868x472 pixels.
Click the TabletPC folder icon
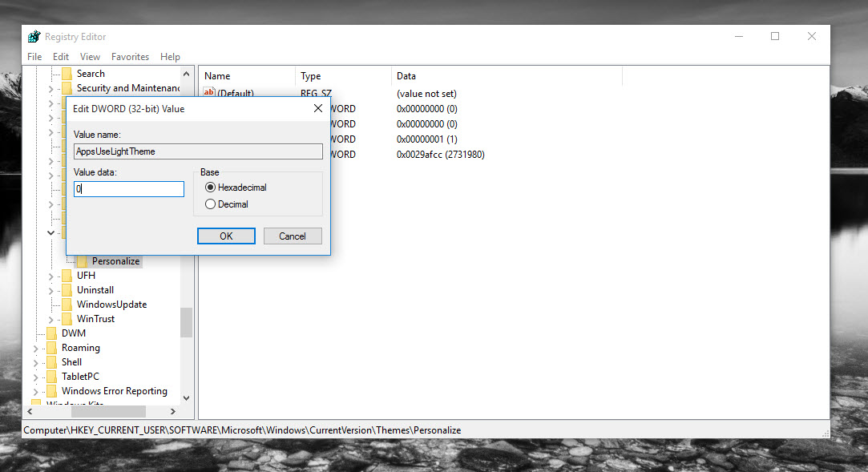pyautogui.click(x=52, y=377)
